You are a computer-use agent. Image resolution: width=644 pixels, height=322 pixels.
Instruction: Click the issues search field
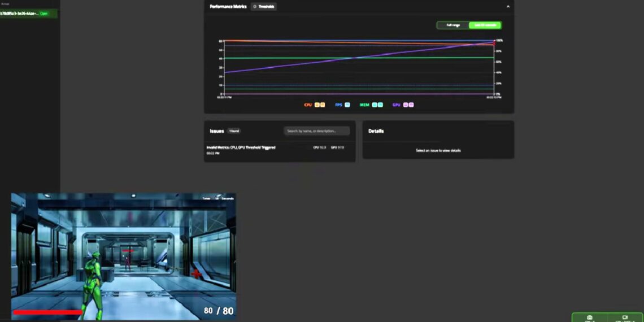coord(316,131)
